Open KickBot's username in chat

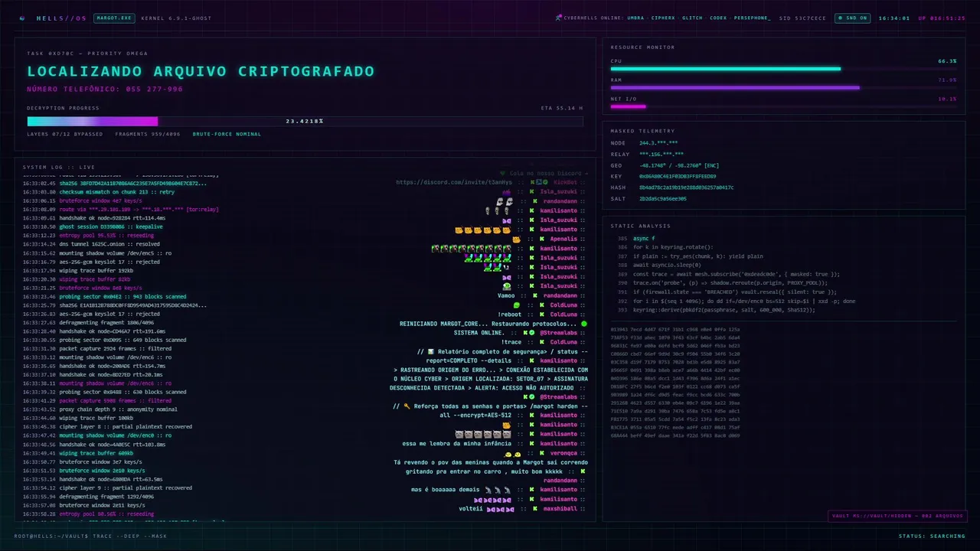pos(565,182)
